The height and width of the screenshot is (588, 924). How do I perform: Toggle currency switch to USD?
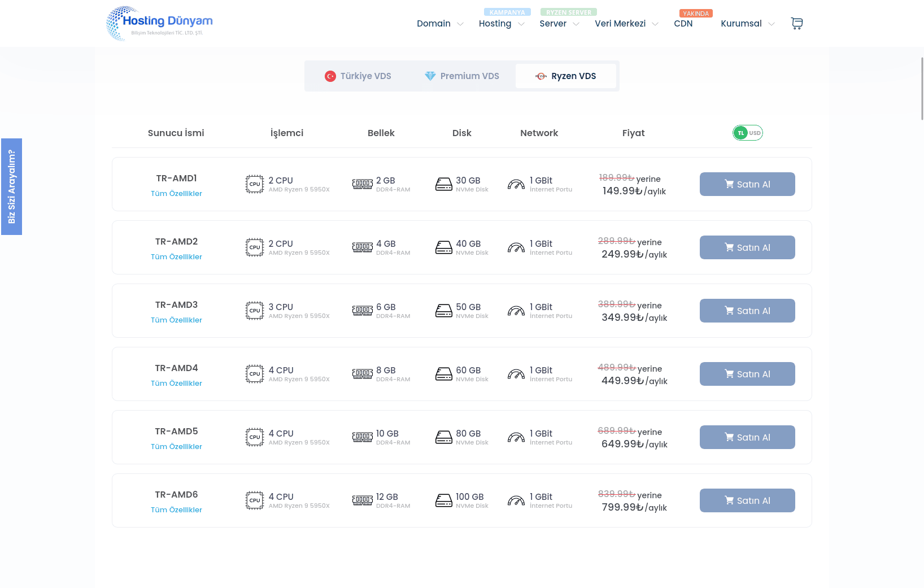coord(755,133)
